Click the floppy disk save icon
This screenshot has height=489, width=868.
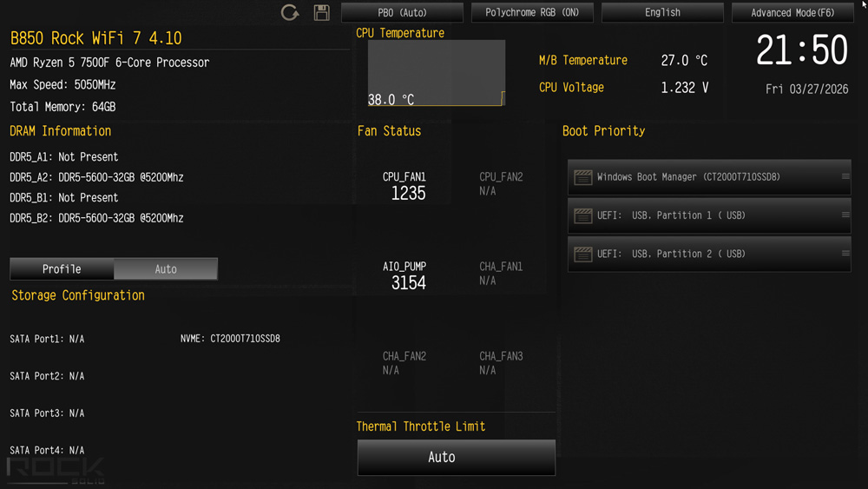[x=321, y=13]
